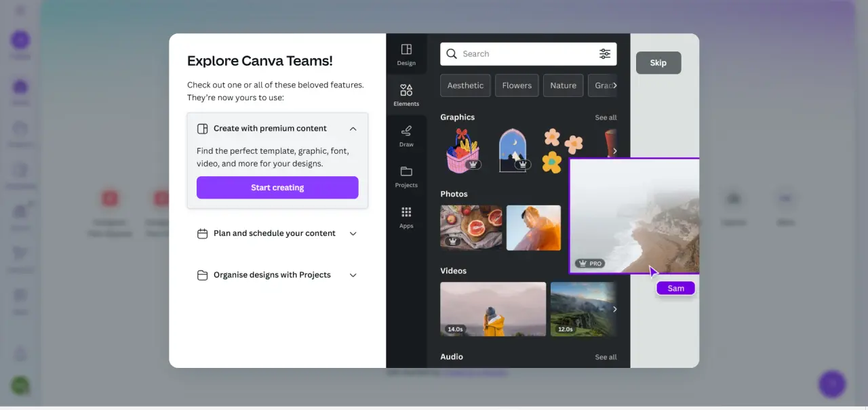Click the Sam collaborator label
The width and height of the screenshot is (868, 410).
(x=676, y=288)
